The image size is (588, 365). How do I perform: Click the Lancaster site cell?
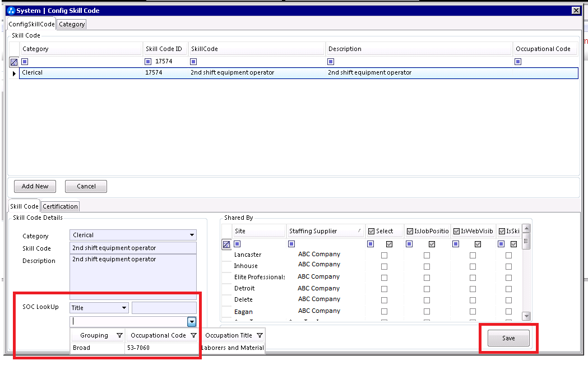coord(259,255)
